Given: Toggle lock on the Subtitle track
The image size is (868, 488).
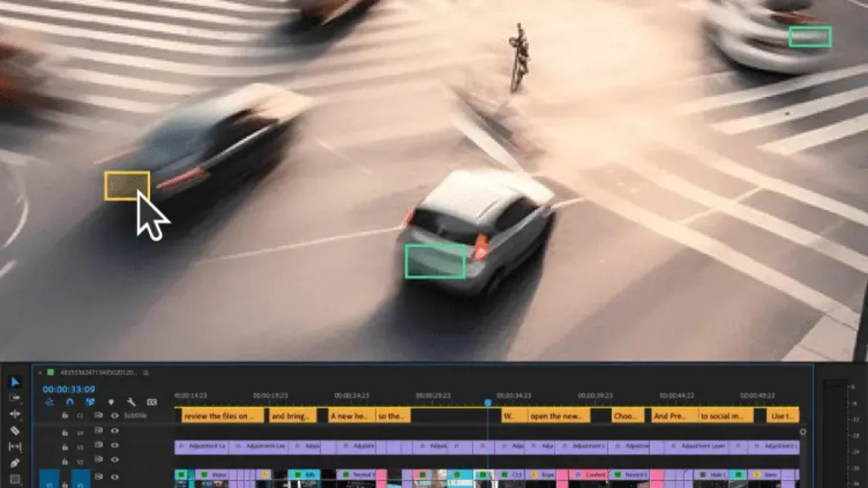Looking at the screenshot, I should [64, 415].
